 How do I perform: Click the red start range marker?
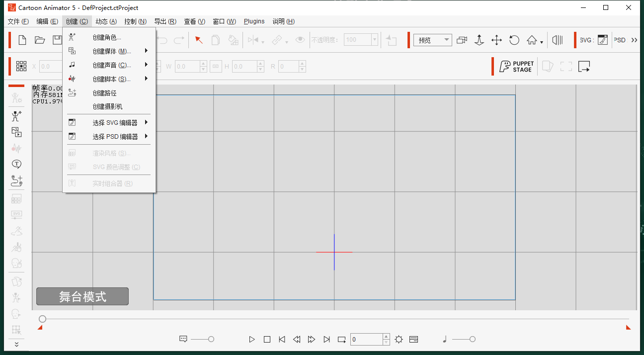(x=40, y=327)
